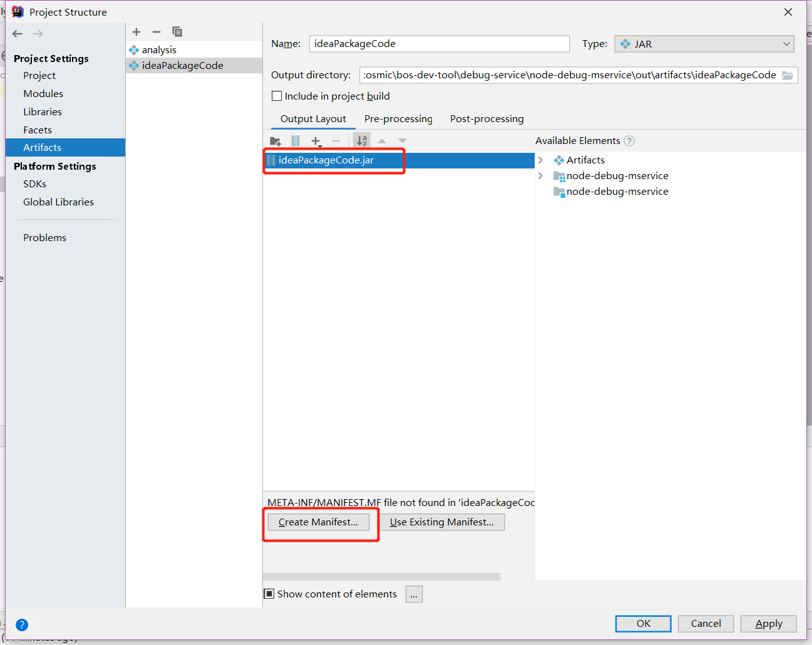Open ellipsis button beside Show content

click(x=414, y=594)
